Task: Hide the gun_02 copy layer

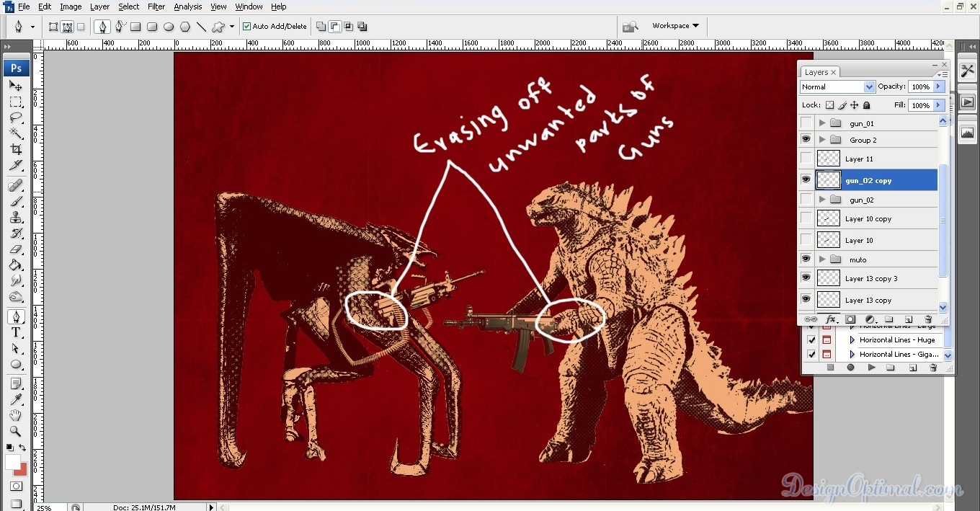Action: click(806, 180)
